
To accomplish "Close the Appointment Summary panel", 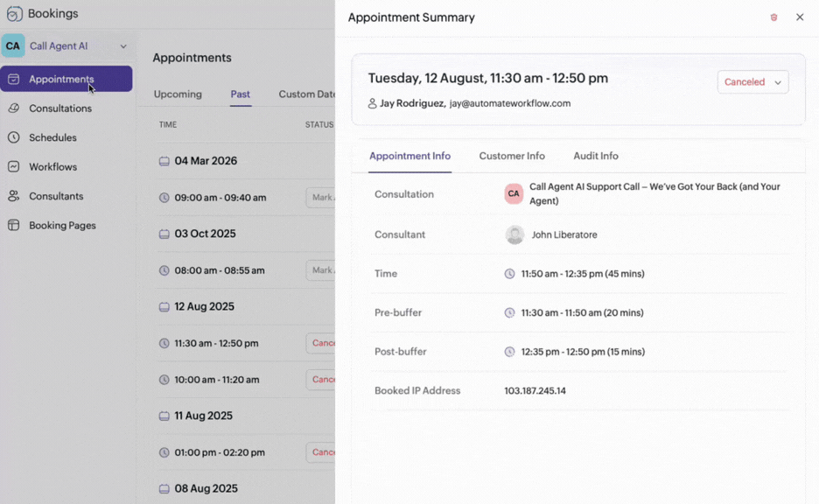I will pyautogui.click(x=800, y=17).
